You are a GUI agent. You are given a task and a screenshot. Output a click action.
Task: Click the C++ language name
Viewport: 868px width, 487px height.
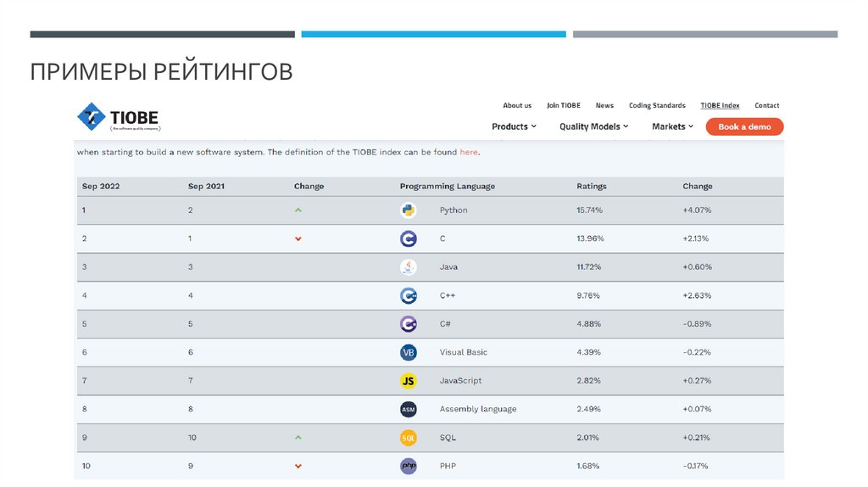coord(448,296)
